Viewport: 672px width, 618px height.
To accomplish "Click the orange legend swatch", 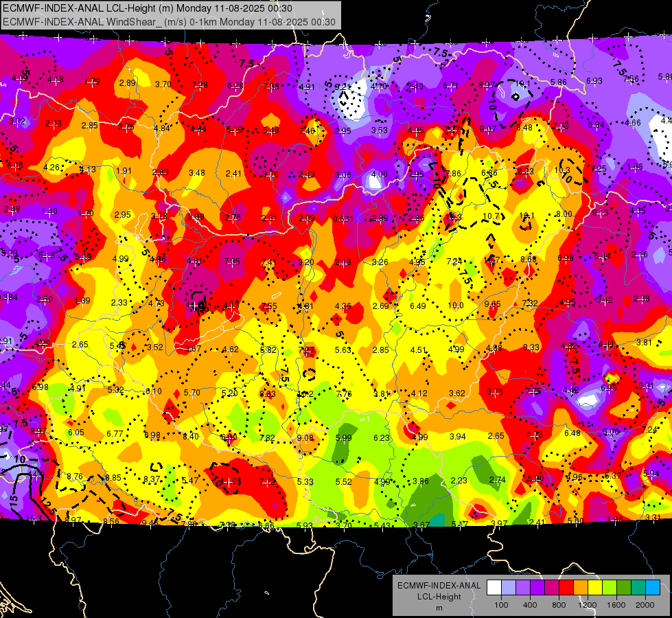I will [580, 588].
